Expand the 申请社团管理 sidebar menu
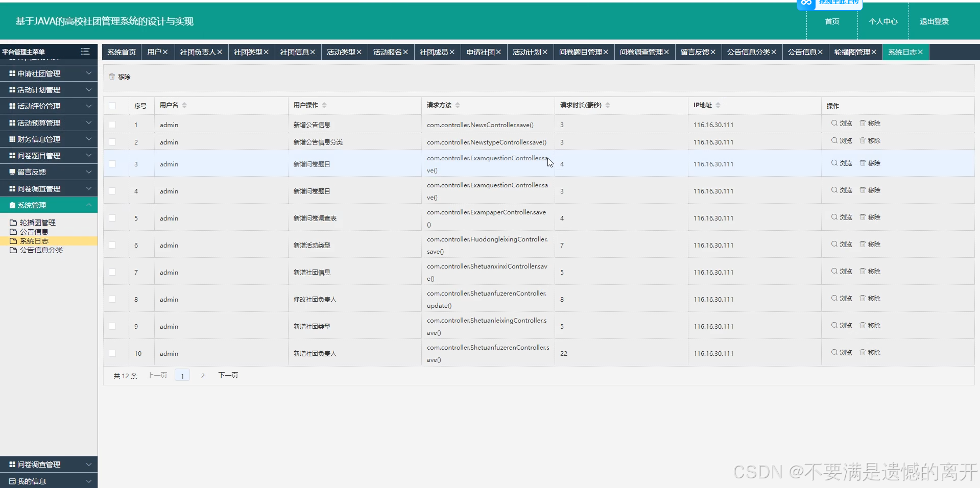Screen dimensions: 980x488 49,74
